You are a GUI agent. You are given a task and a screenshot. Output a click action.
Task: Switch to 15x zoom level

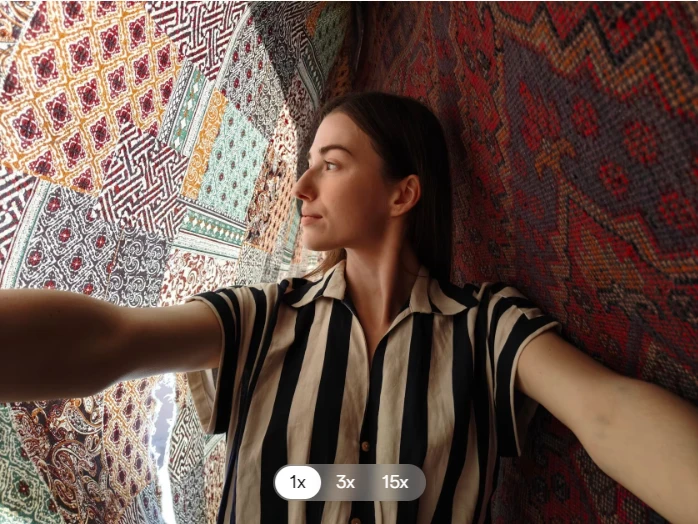[x=395, y=482]
